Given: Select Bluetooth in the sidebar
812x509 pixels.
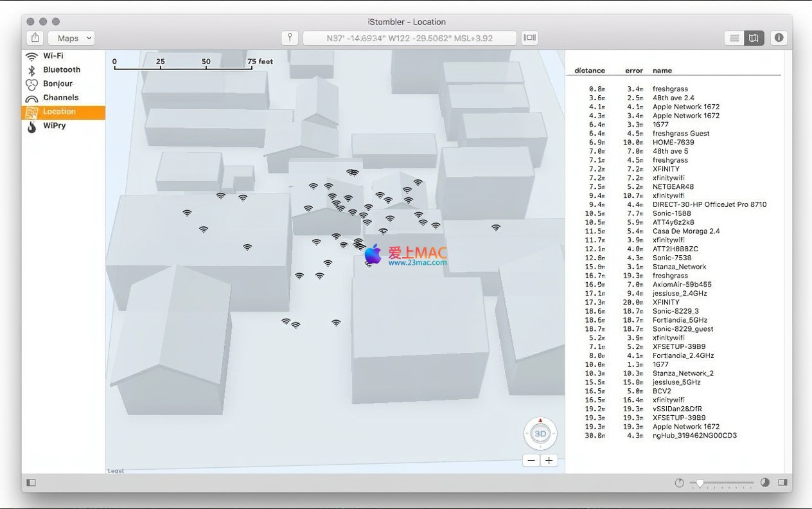Looking at the screenshot, I should tap(62, 69).
